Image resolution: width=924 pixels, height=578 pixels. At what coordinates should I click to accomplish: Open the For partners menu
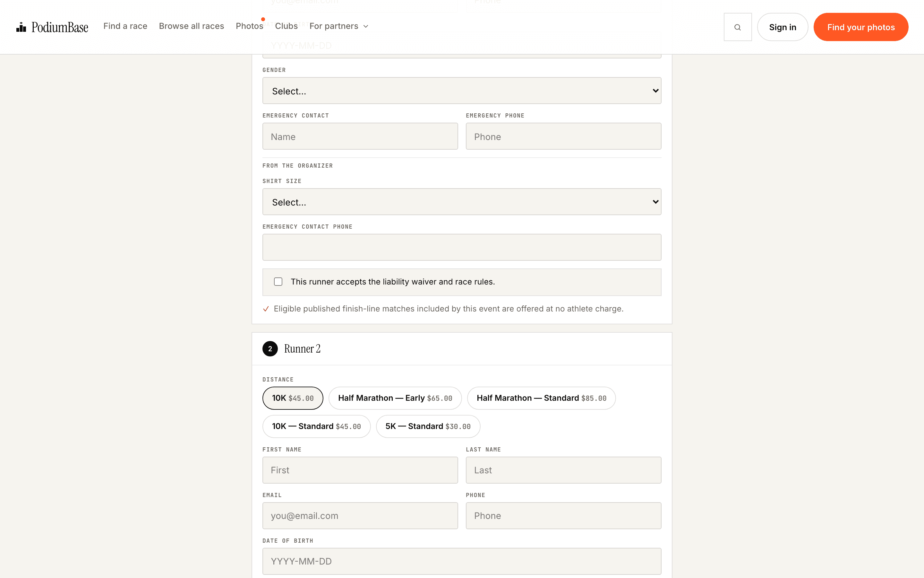click(x=339, y=26)
